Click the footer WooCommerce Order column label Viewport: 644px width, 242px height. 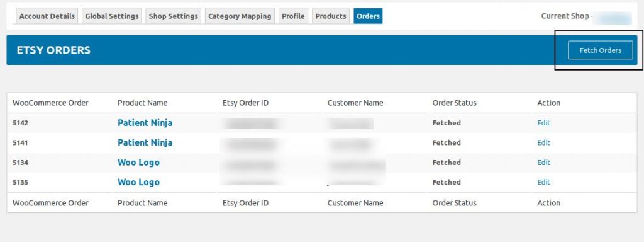tap(50, 203)
